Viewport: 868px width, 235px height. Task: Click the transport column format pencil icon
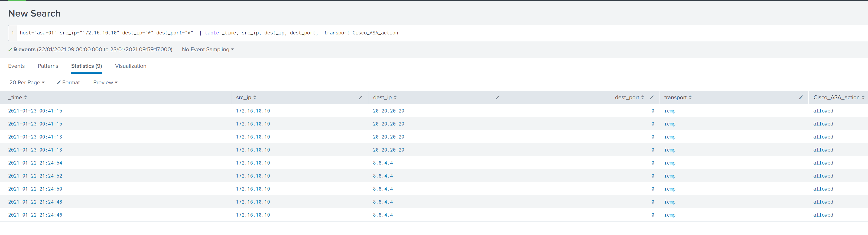click(801, 97)
